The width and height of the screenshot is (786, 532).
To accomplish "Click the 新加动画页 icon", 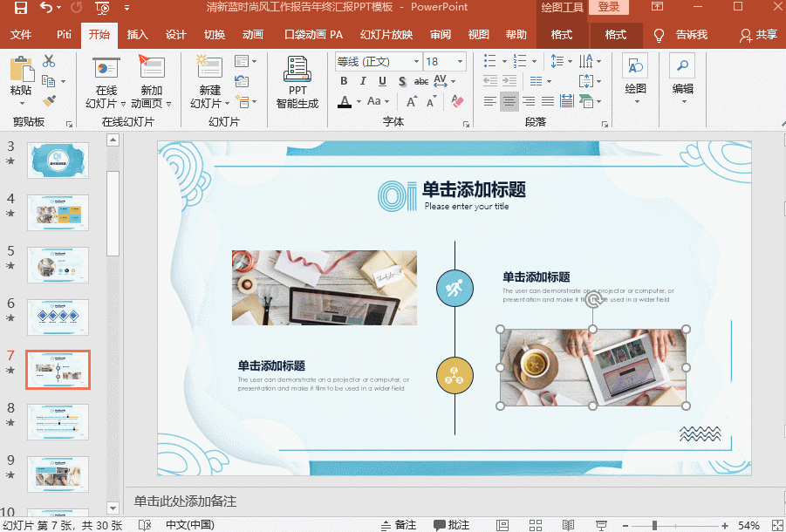I will [152, 66].
